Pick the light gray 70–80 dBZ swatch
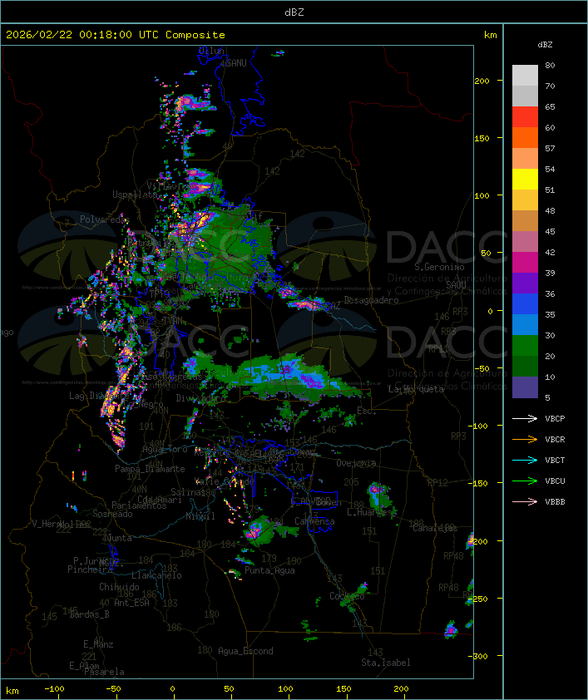 coord(525,76)
